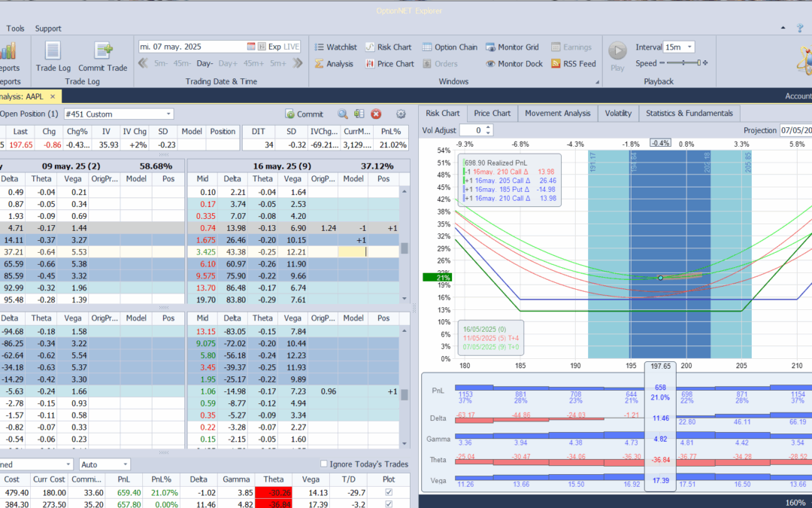Toggle Ignore Today's Trades checkbox

pyautogui.click(x=323, y=464)
